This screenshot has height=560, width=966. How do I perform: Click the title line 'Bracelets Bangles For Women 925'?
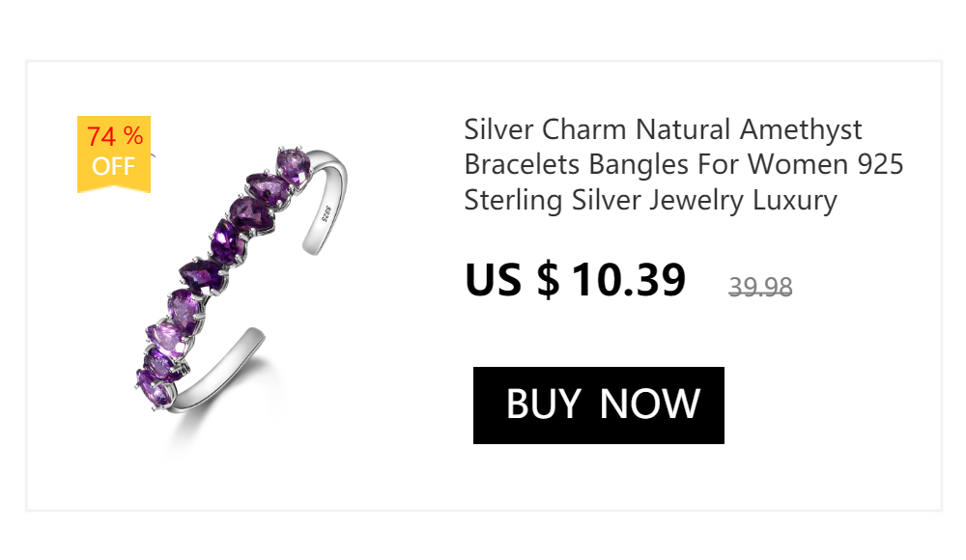683,164
